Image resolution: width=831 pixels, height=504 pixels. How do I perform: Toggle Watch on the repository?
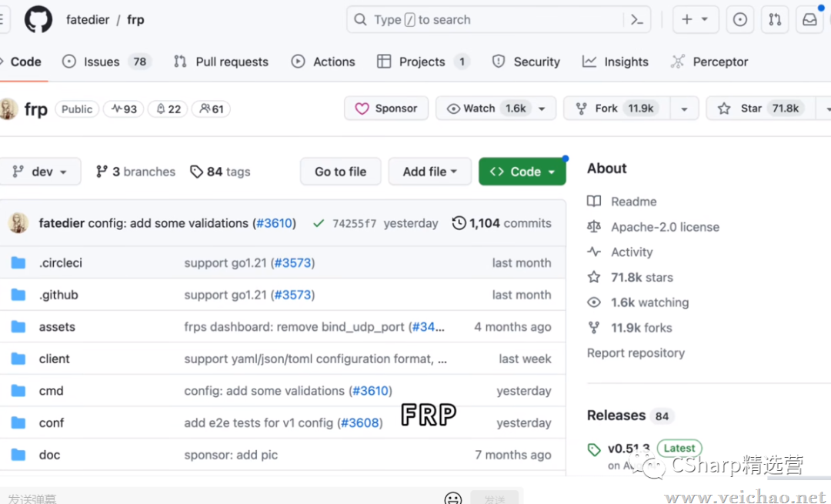click(488, 108)
